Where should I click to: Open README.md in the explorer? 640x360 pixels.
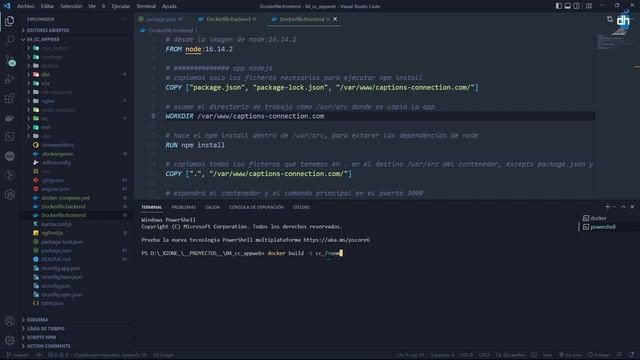pyautogui.click(x=56, y=259)
